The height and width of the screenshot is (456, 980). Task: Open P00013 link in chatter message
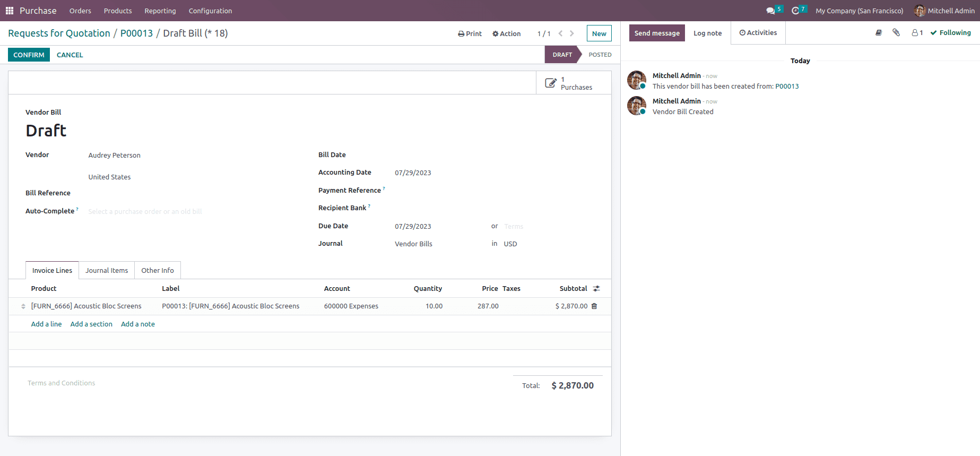point(787,87)
